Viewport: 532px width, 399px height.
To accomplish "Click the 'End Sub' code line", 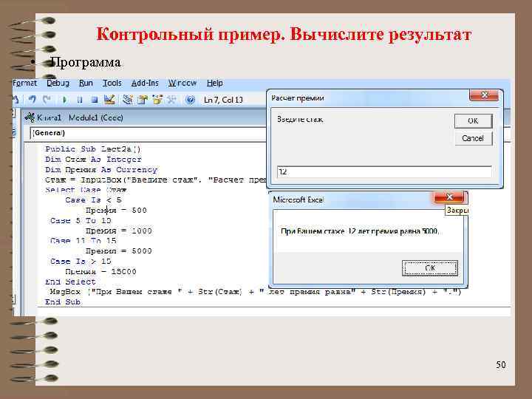I will pyautogui.click(x=63, y=302).
